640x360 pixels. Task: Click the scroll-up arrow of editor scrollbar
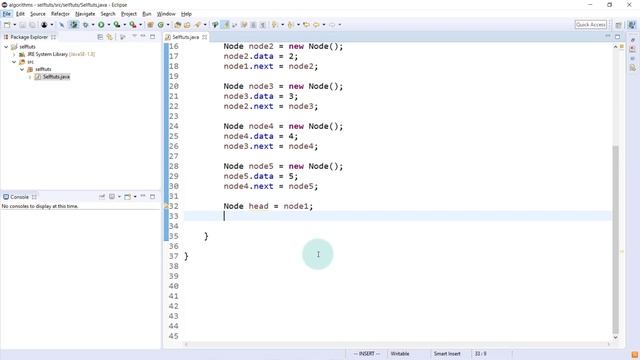pos(616,47)
